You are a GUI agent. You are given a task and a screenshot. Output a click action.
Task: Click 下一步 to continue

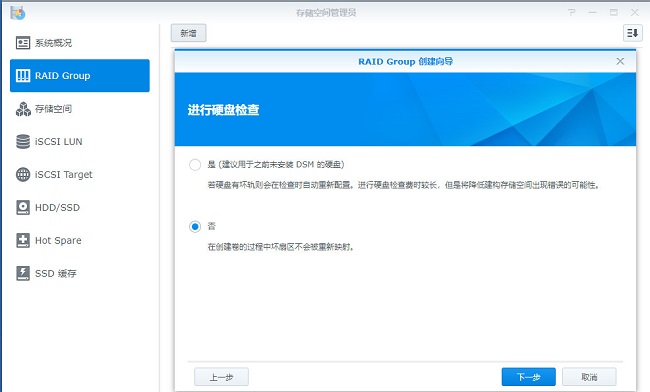(529, 377)
